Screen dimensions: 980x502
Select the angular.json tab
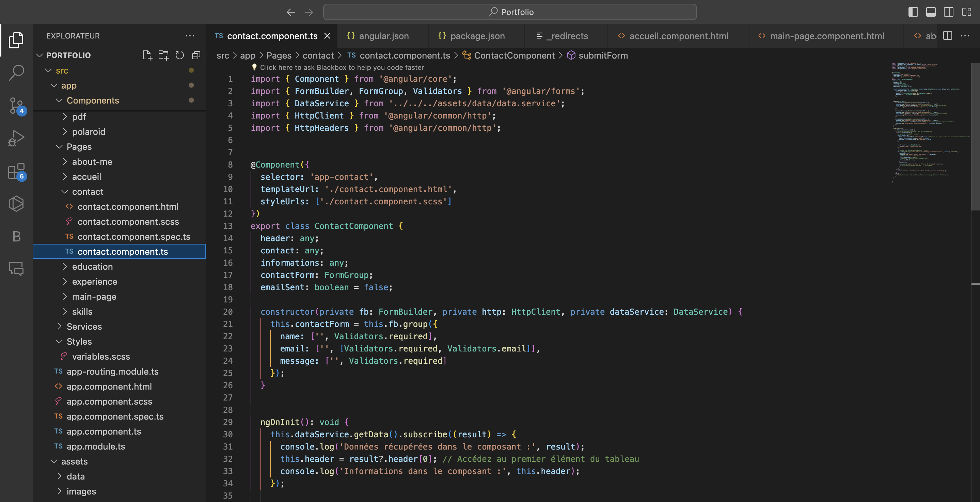[x=383, y=36]
